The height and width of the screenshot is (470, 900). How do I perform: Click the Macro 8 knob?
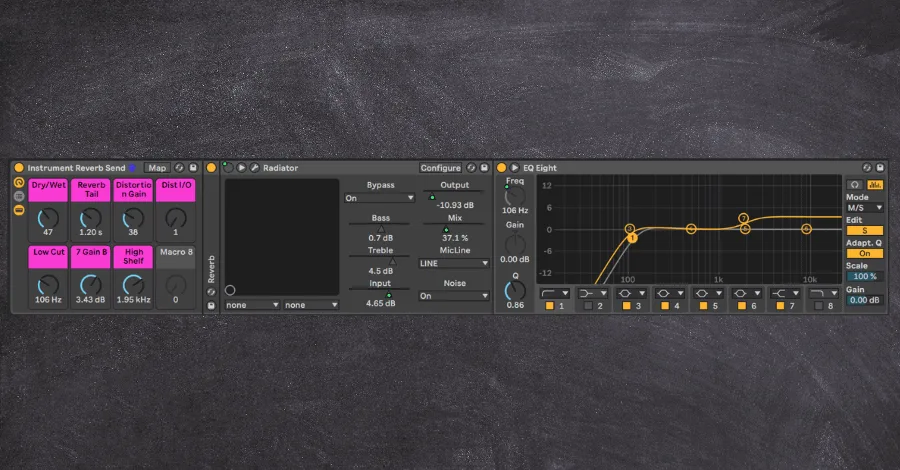[x=176, y=285]
